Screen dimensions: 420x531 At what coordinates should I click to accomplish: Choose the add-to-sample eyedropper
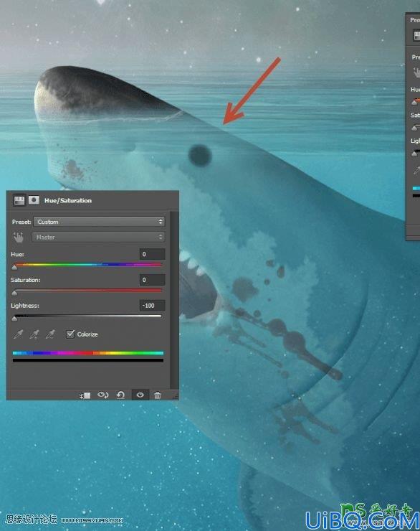(34, 334)
